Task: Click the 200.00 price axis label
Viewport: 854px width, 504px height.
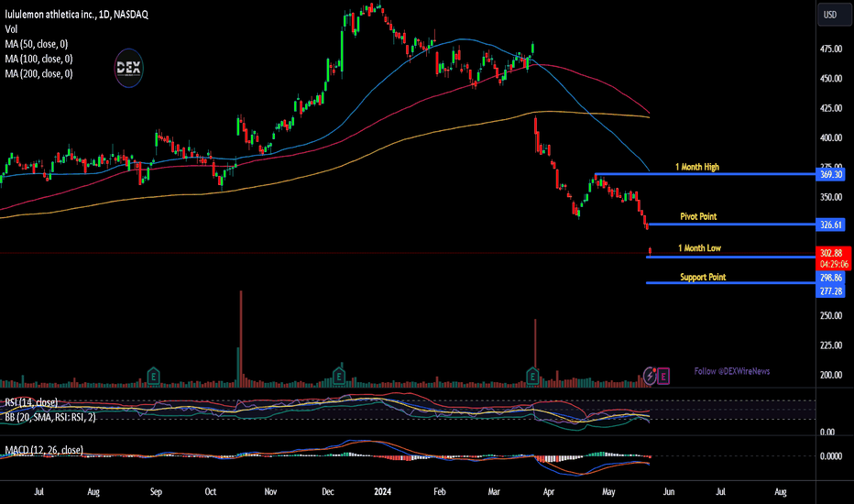Action: (x=830, y=376)
